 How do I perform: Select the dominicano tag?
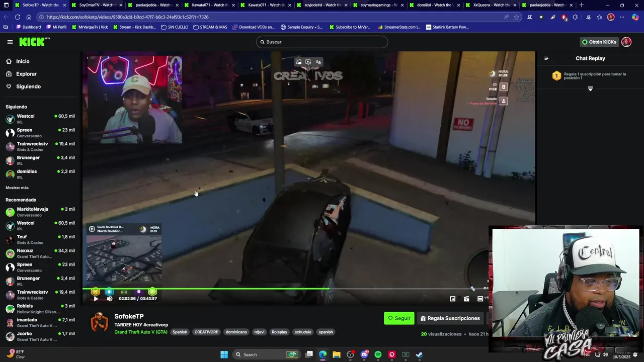(x=236, y=332)
